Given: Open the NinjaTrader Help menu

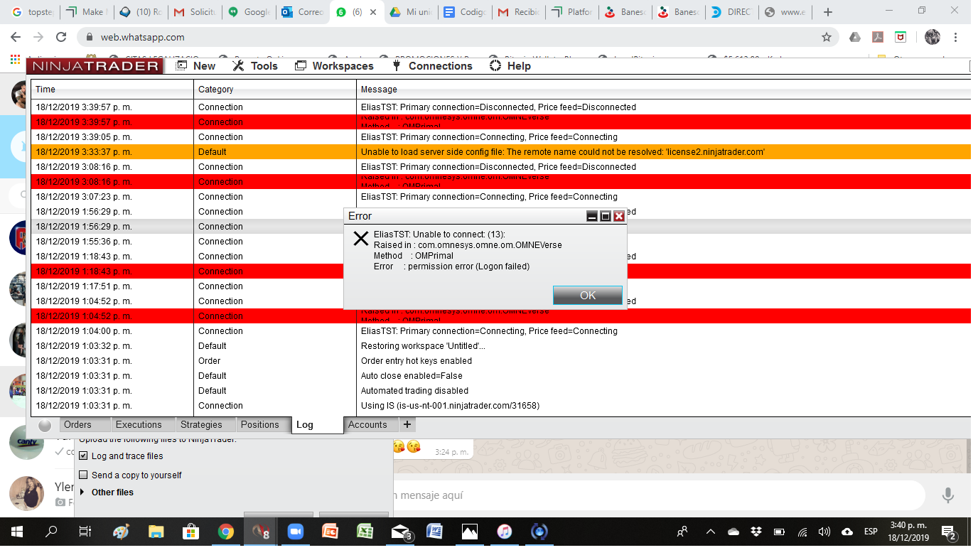Looking at the screenshot, I should coord(510,66).
